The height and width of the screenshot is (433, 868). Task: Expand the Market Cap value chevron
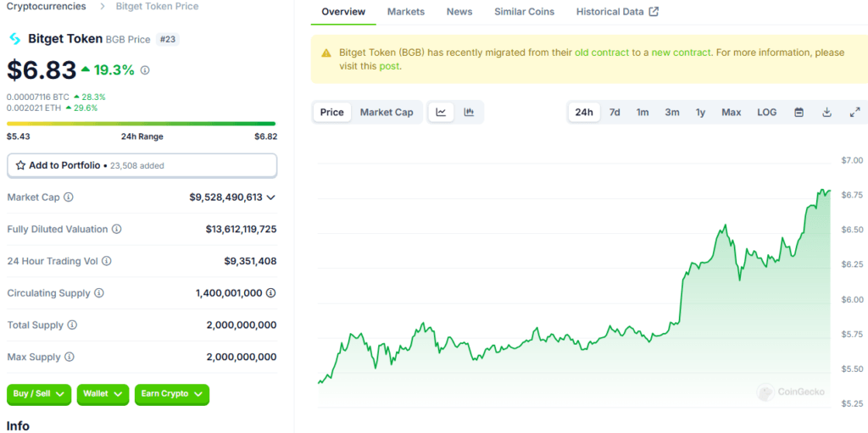pos(270,197)
